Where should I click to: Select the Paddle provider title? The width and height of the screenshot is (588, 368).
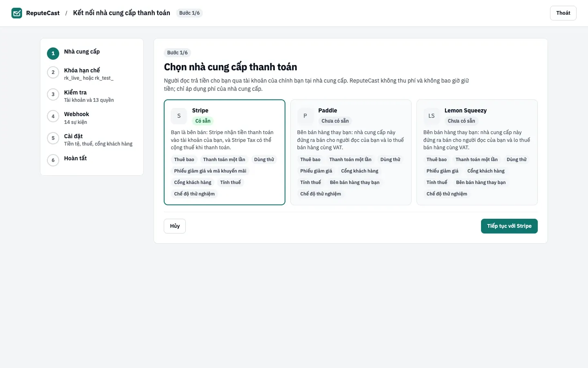(x=327, y=110)
